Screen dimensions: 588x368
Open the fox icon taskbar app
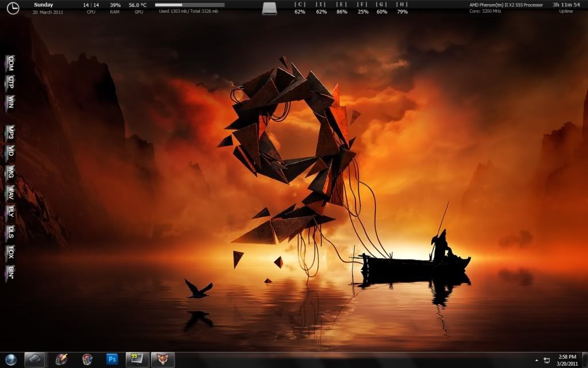pos(163,359)
